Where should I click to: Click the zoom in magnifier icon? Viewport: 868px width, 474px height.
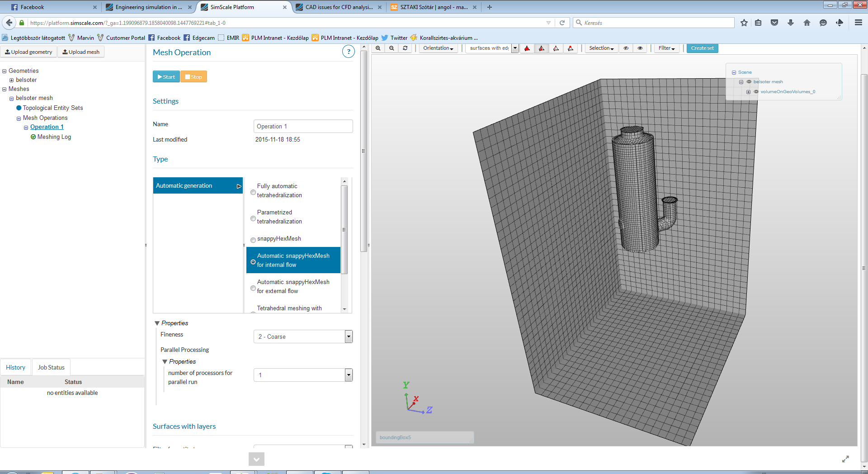pos(378,48)
